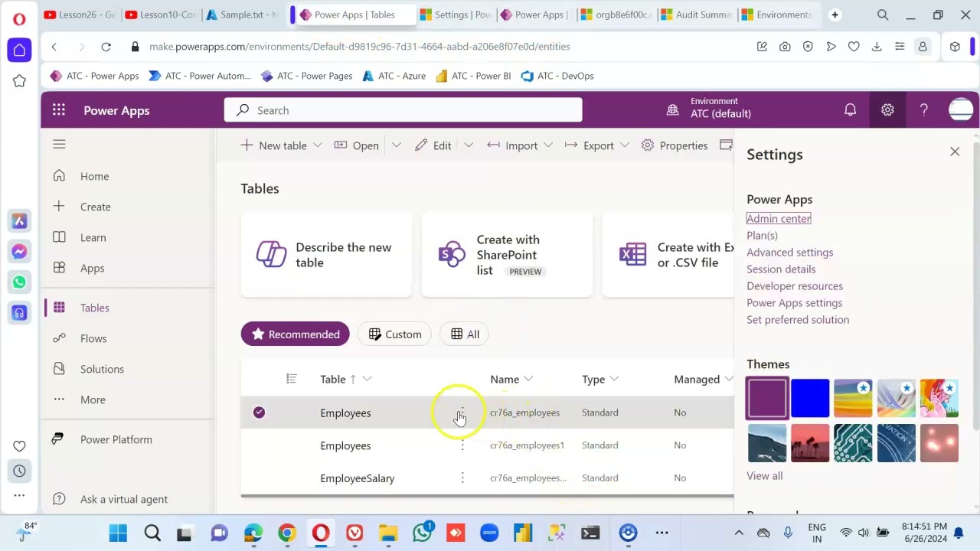Open more options for cr76a_employees1 row
Viewport: 980px width, 551px height.
tap(462, 445)
